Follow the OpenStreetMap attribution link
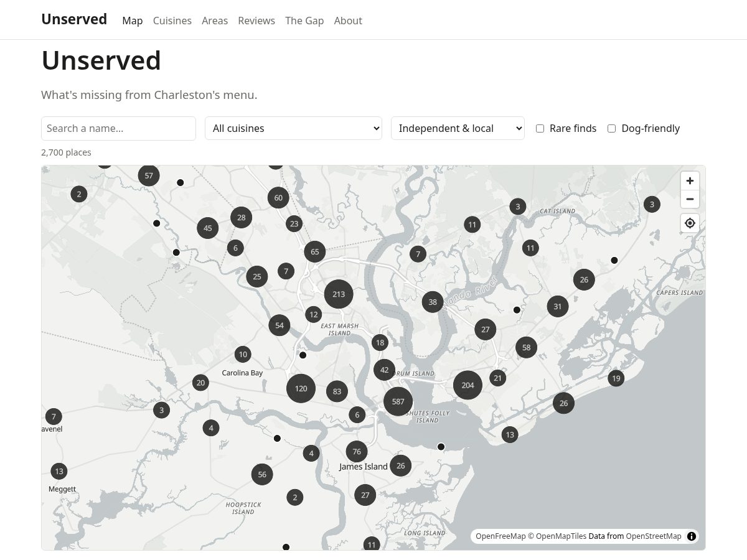Image resolution: width=747 pixels, height=560 pixels. [654, 536]
